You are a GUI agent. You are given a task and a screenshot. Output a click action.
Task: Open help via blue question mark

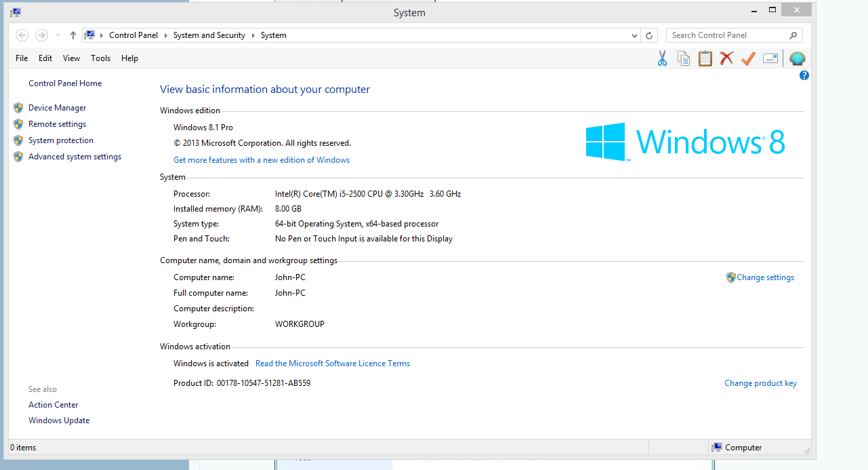click(804, 76)
